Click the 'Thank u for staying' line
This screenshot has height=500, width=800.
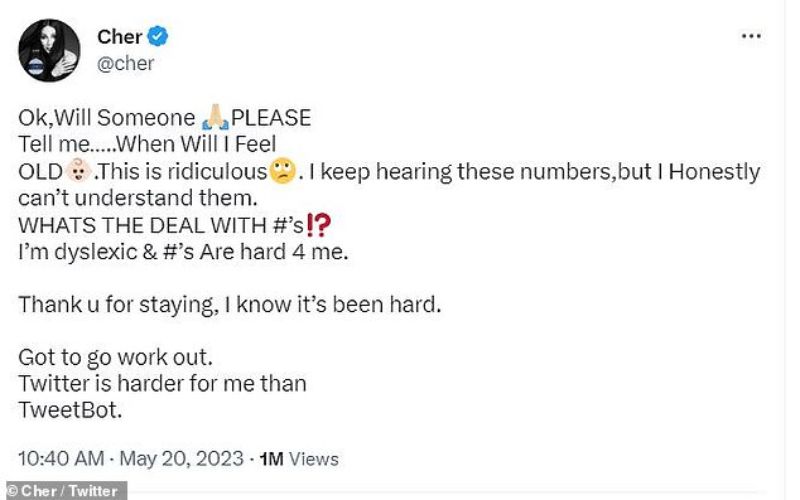[228, 305]
